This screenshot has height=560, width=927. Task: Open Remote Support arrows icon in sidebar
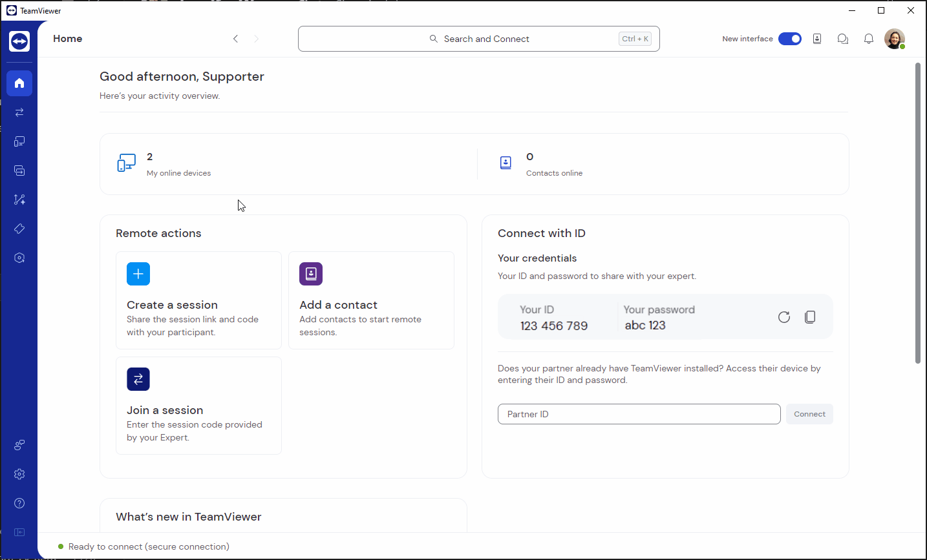19,112
